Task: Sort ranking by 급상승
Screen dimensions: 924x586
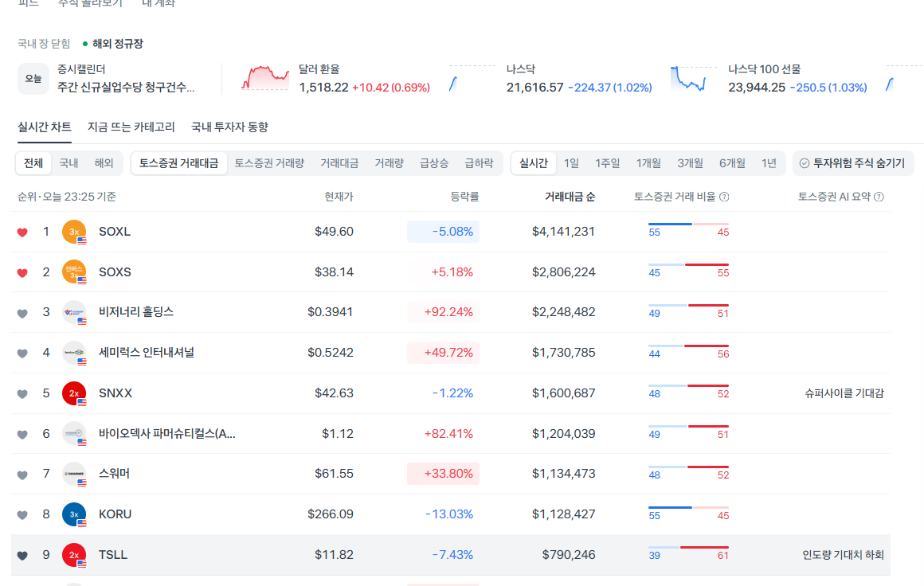Action: coord(434,163)
